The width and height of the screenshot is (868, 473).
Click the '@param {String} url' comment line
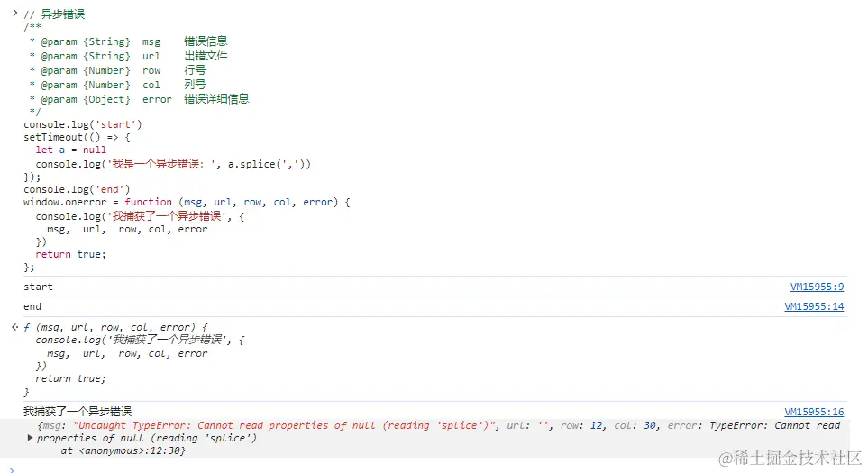point(128,56)
